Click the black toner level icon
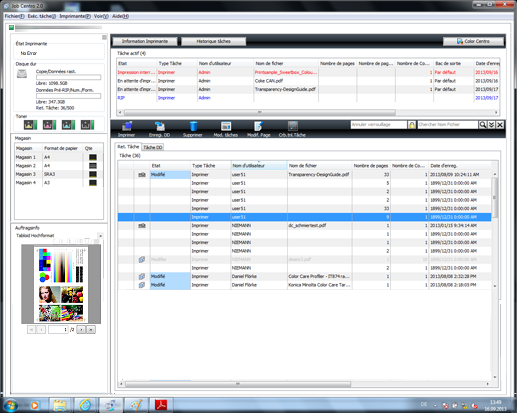 coord(87,125)
